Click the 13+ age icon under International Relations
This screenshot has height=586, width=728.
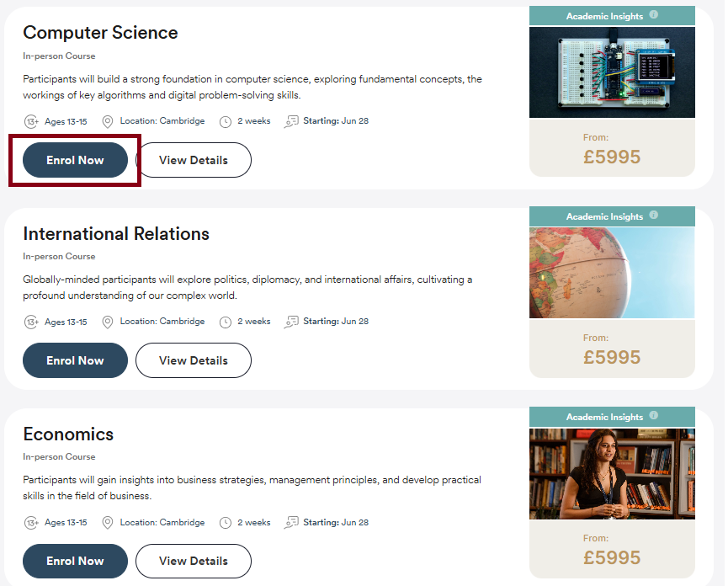tap(31, 322)
